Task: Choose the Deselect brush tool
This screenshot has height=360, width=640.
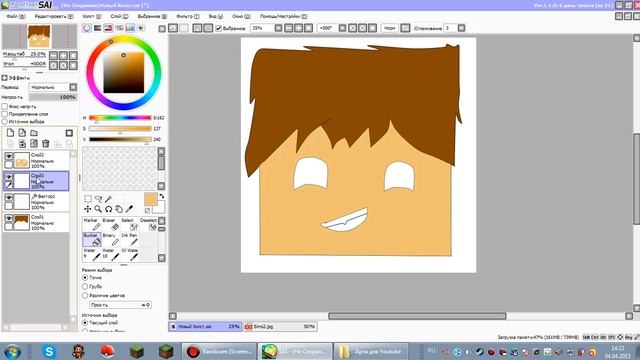Action: (x=148, y=224)
